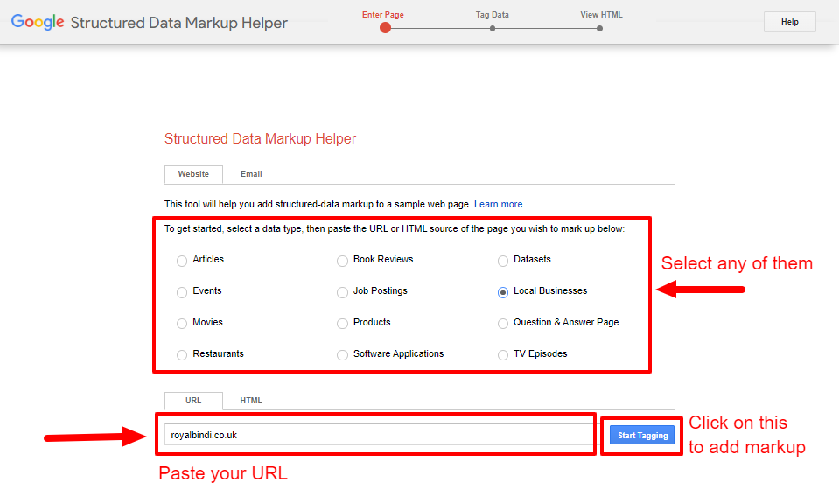The width and height of the screenshot is (839, 504).
Task: Click the View HTML progress step
Action: point(601,21)
